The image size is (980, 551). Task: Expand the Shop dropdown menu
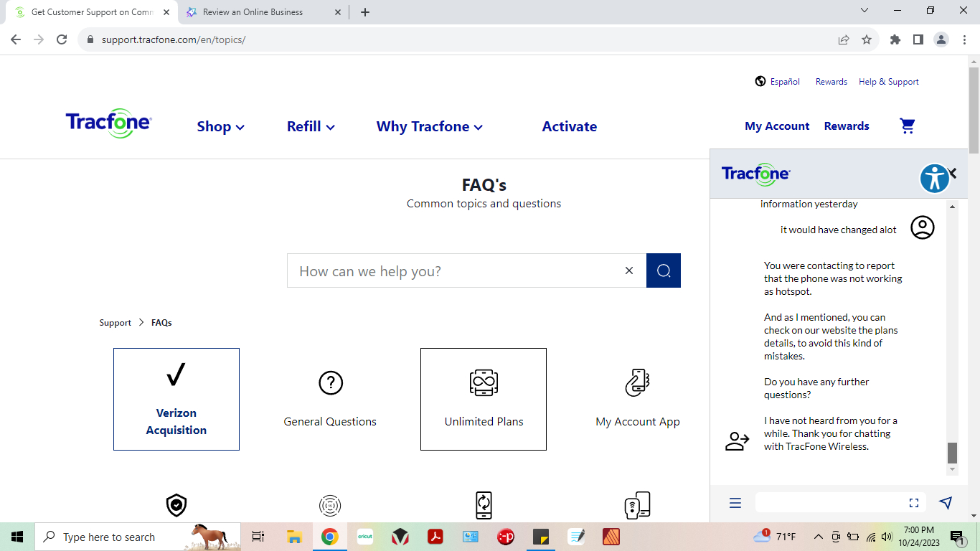(220, 127)
